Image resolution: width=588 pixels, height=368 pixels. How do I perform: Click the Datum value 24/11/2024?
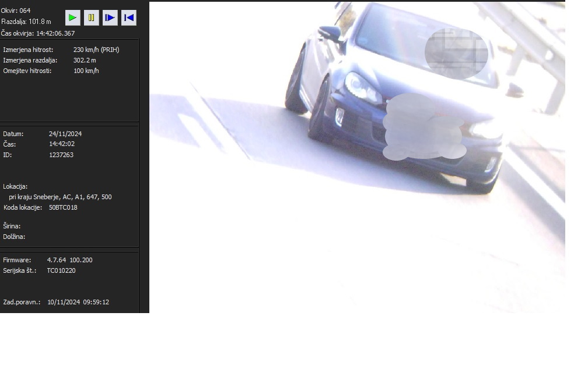tap(65, 134)
